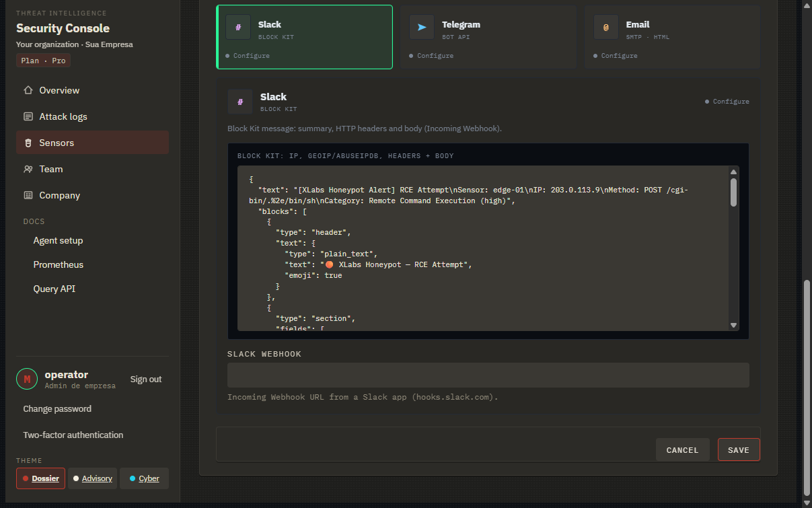Screen dimensions: 812x508
Task: Click the Company icon in the sidebar
Action: coord(28,195)
